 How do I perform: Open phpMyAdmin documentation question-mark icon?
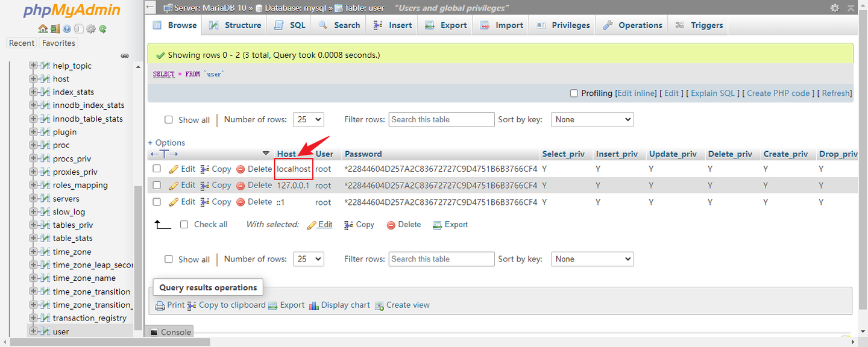click(x=67, y=29)
